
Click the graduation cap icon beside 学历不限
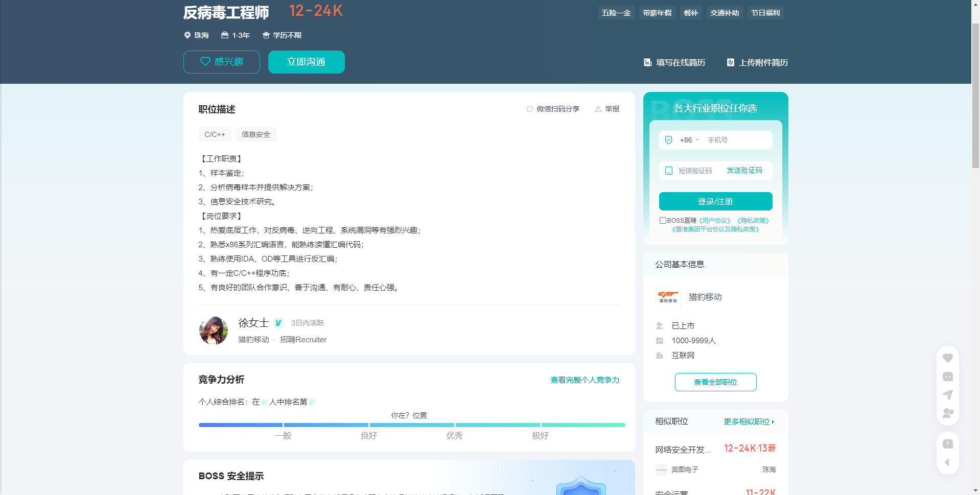click(x=266, y=35)
